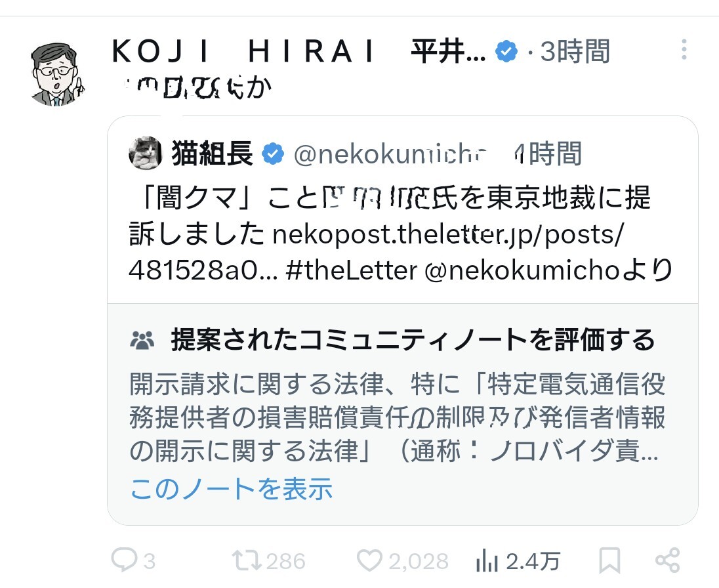
Task: Click the 3時間 timestamp of the post
Action: click(575, 51)
